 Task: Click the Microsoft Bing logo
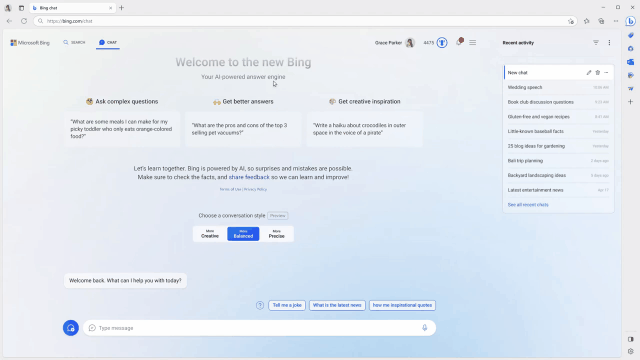click(x=30, y=42)
